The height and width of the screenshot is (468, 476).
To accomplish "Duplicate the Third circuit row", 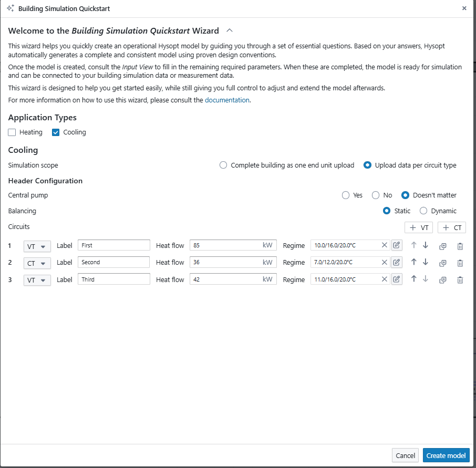I will pyautogui.click(x=442, y=280).
